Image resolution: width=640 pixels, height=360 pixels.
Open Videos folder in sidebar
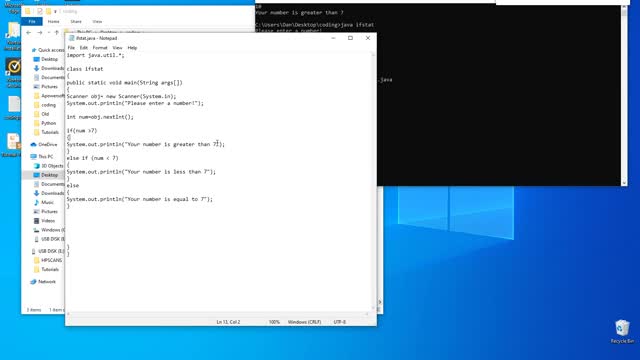coord(48,221)
